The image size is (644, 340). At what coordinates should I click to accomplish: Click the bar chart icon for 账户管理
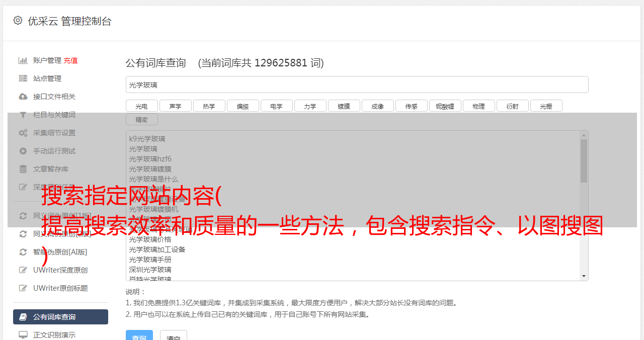[x=23, y=60]
